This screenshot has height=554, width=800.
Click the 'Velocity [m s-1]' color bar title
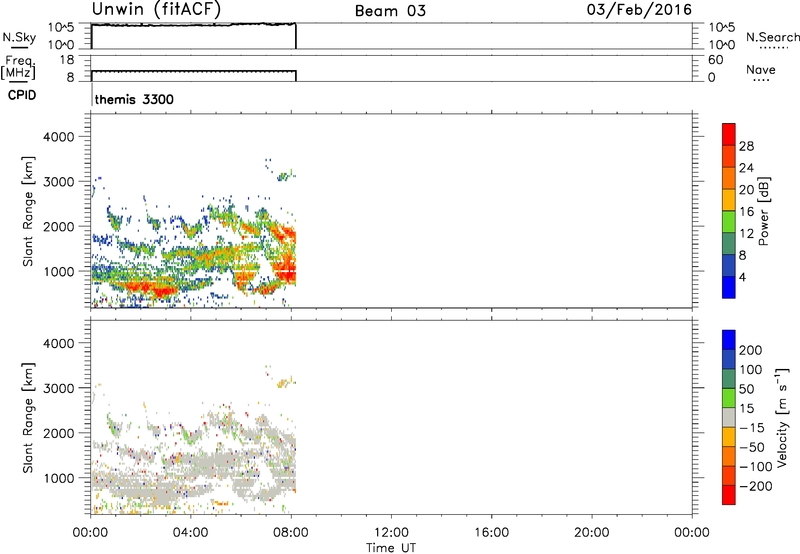click(x=782, y=418)
